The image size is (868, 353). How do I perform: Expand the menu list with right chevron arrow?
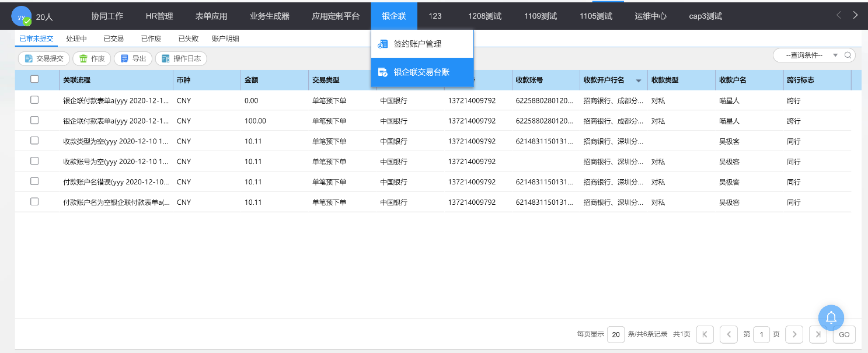click(856, 16)
